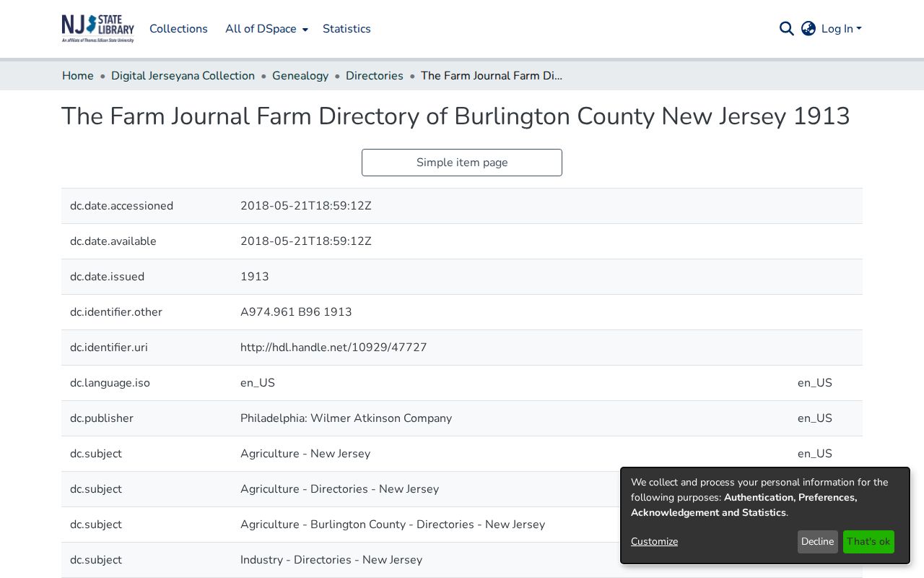Go to Home breadcrumb
The height and width of the screenshot is (578, 924).
tap(78, 76)
